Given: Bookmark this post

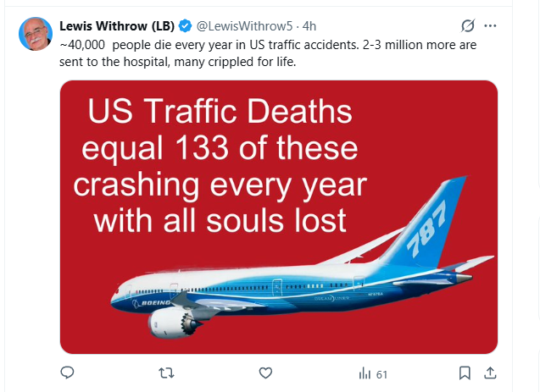Looking at the screenshot, I should [465, 373].
